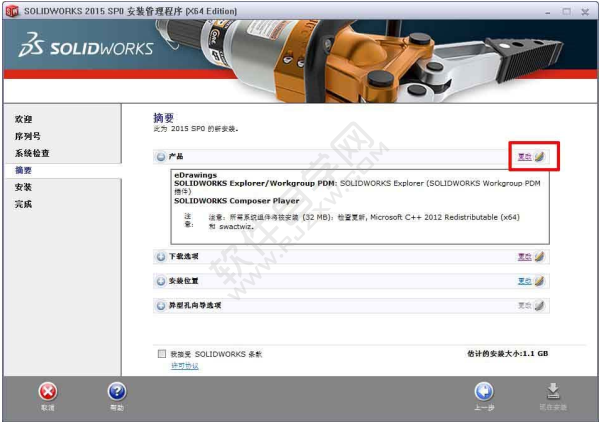Click the pencil icon in the 异型孔向导选项 row

539,305
